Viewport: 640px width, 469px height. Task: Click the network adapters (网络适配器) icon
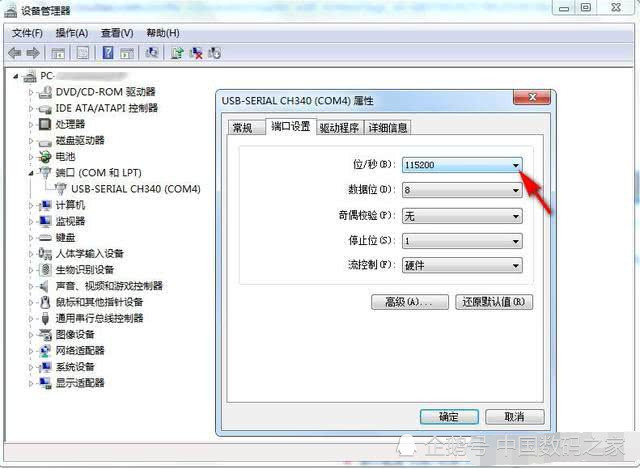coord(45,351)
